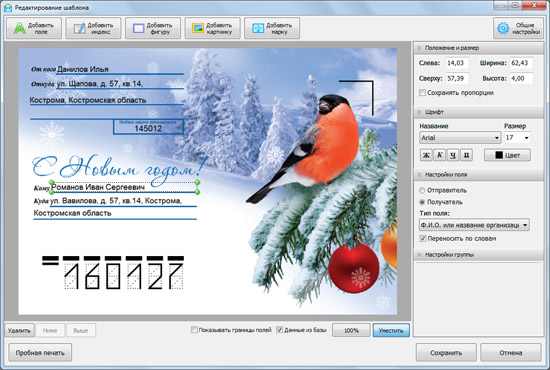Enable Сохранять пропорции checkbox
Screen dimensions: 550x370
point(422,93)
